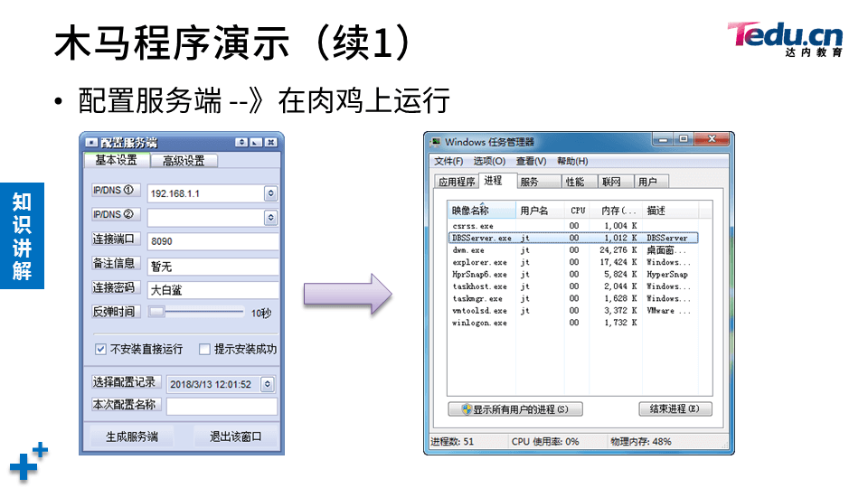
Task: Click the empty 本次配置名称 input field
Action: [222, 407]
